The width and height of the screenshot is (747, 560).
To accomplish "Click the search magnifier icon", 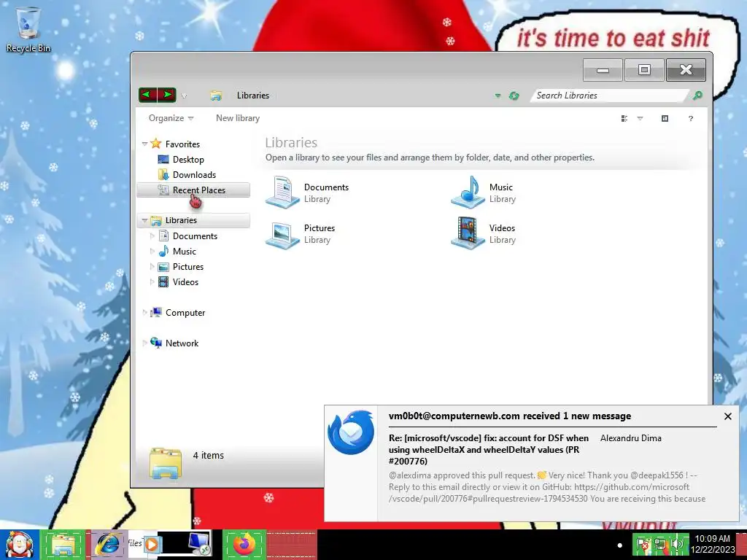I will 697,96.
